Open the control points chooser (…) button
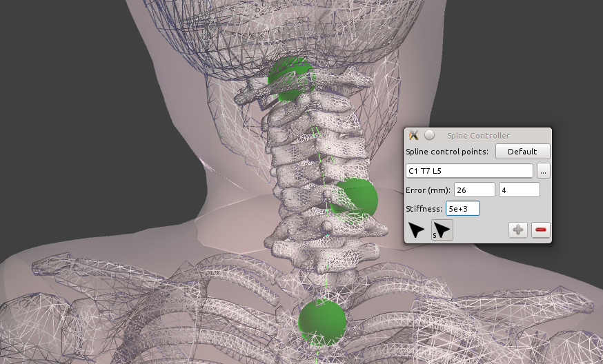The image size is (603, 364). coord(543,171)
